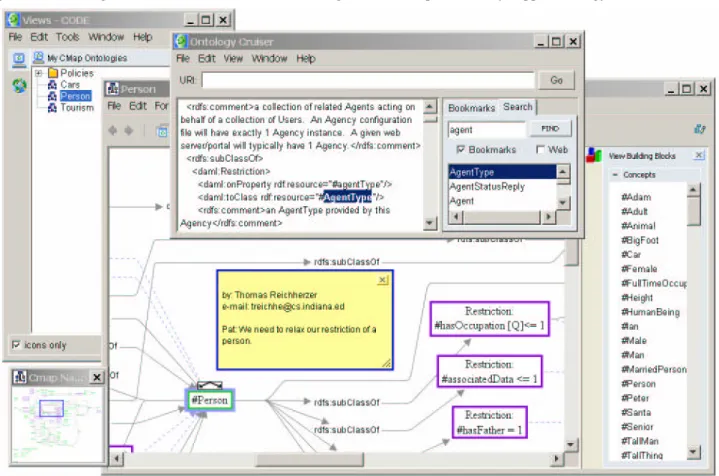Image resolution: width=719 pixels, height=476 pixels.
Task: Click the connector arrows above #Person node
Action: 210,385
